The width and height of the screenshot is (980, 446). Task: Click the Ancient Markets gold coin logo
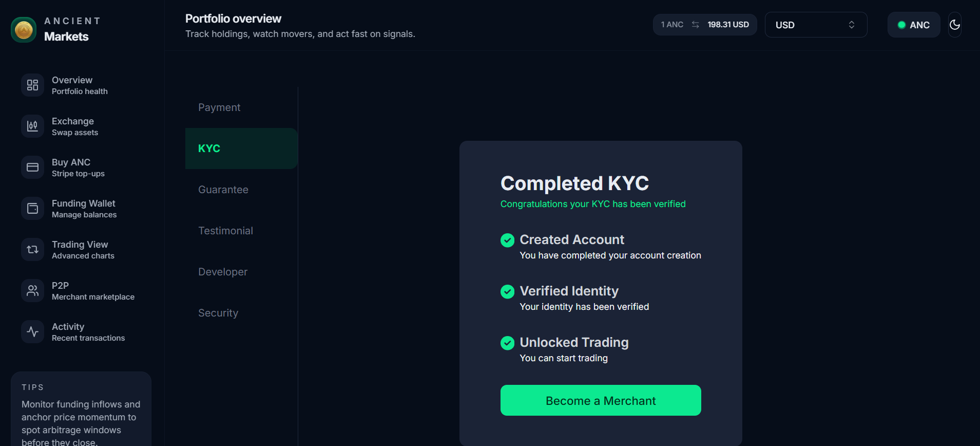coord(24,30)
